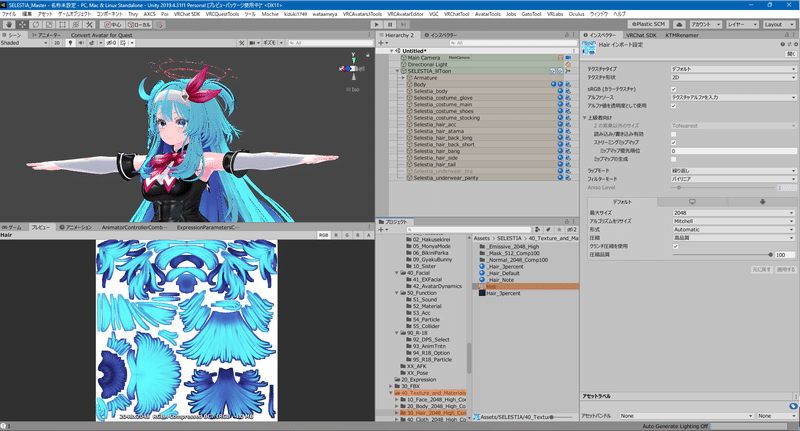Image resolution: width=800 pixels, height=431 pixels.
Task: Toggle scene lighting bulb icon
Action: click(70, 43)
